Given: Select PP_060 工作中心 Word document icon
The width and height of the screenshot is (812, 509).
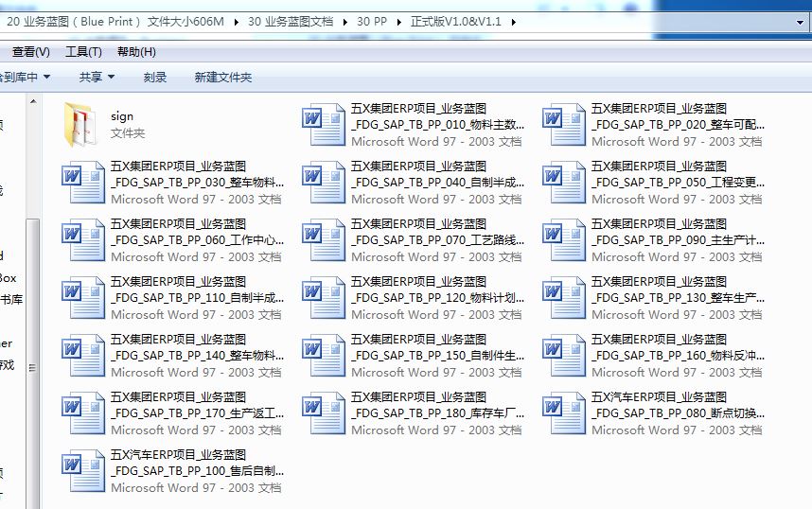Looking at the screenshot, I should [83, 239].
